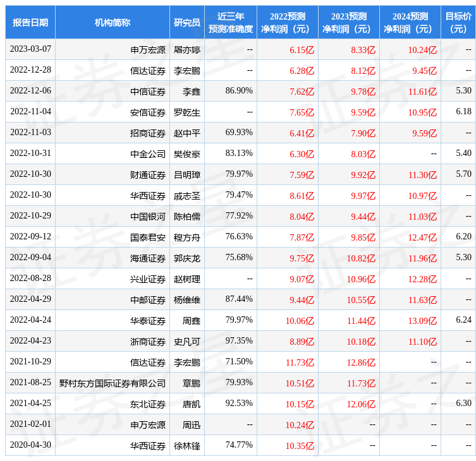Image resolution: width=476 pixels, height=461 pixels.
Task: Select analyst name 徐林锋
Action: [x=187, y=446]
